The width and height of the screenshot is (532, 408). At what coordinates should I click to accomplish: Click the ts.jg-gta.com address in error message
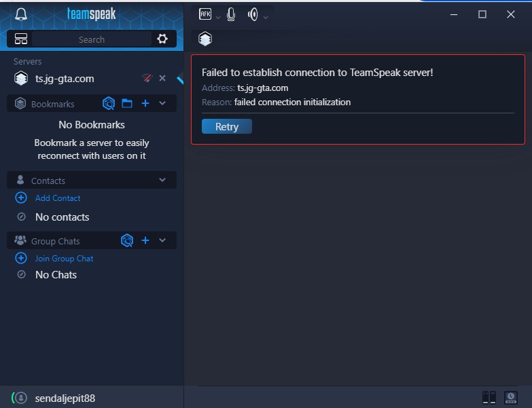[x=263, y=88]
